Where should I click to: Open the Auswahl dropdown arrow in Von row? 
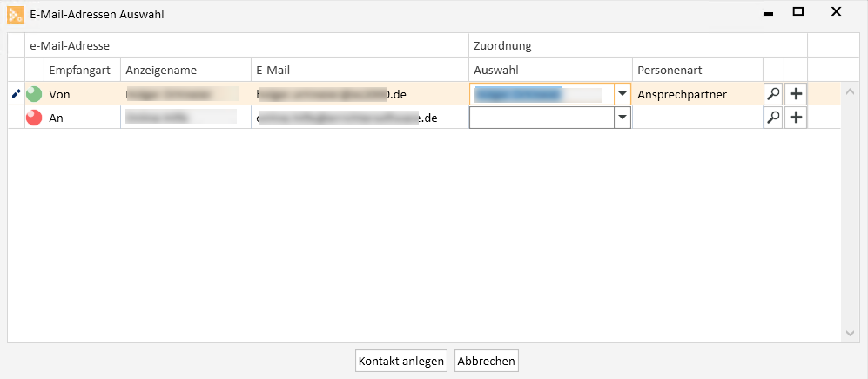pyautogui.click(x=622, y=94)
